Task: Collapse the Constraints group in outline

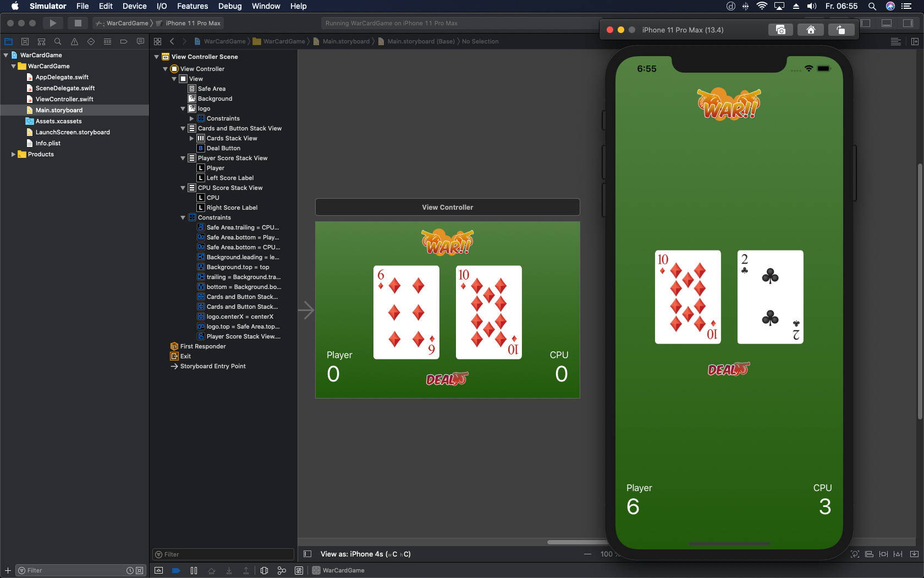Action: [x=183, y=217]
